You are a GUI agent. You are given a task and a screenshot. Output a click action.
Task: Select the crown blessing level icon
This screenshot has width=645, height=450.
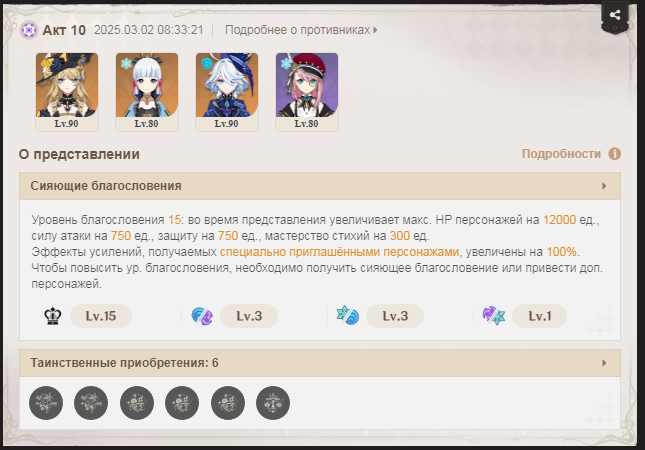tap(53, 316)
